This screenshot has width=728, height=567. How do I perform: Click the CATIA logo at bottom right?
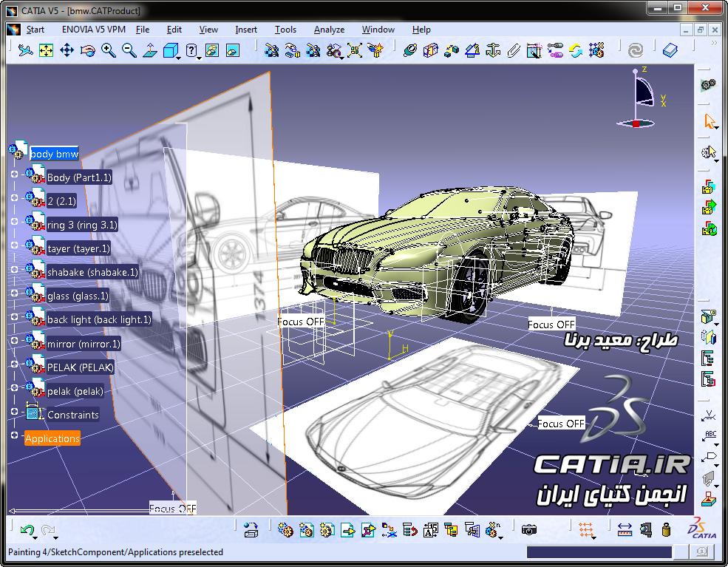tap(702, 529)
